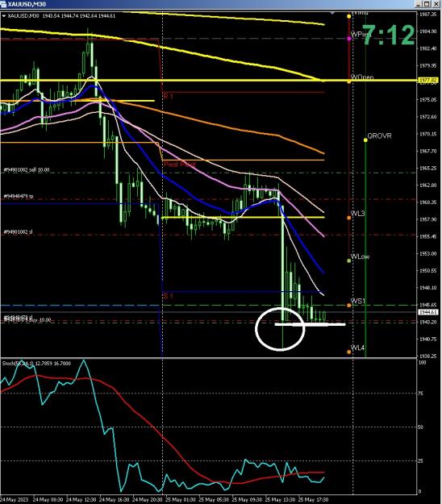Select the red R 1 resistance label
This screenshot has height=504, width=442.
click(168, 96)
